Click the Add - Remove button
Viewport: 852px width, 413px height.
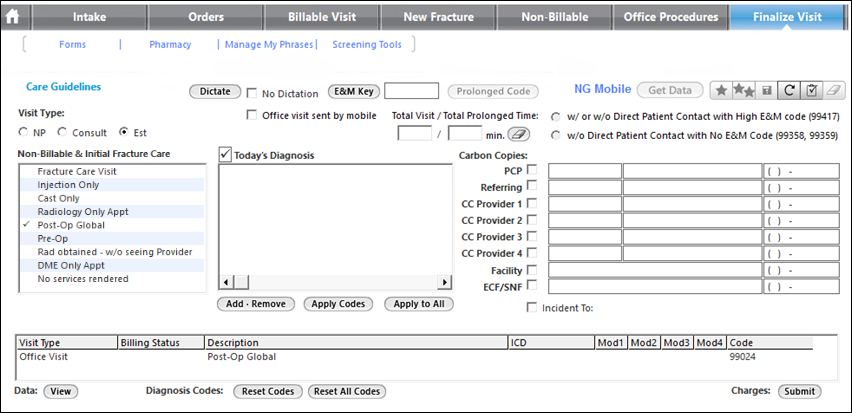point(255,304)
